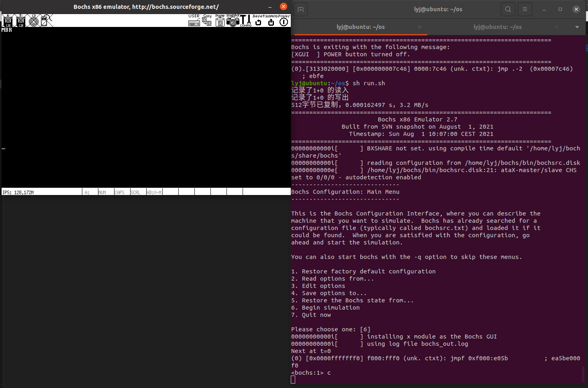Viewport: 588px width, 388px height.
Task: Click '6. Begin simulation' line in terminal
Action: 325,308
